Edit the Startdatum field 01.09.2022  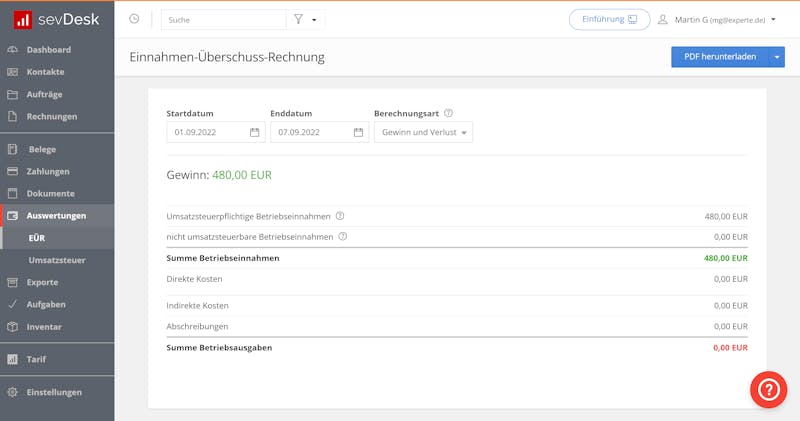click(216, 132)
